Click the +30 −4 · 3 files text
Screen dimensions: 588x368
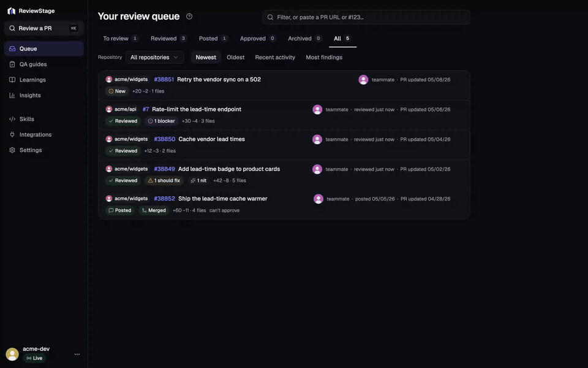click(198, 121)
